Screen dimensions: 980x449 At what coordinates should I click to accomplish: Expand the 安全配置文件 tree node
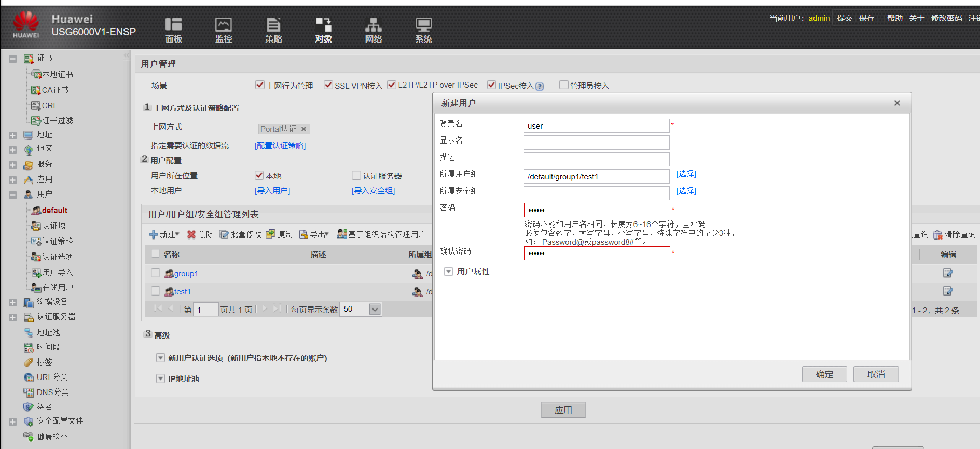tap(13, 422)
